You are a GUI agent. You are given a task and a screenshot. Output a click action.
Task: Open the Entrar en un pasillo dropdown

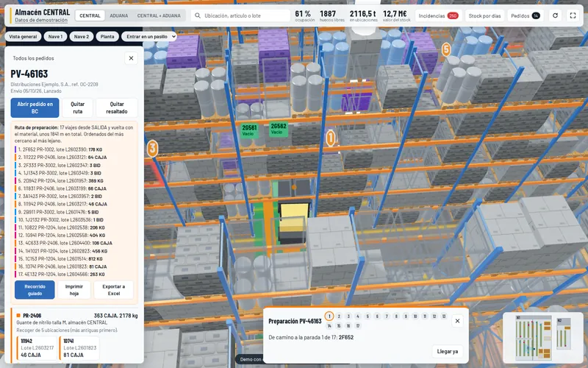point(149,36)
